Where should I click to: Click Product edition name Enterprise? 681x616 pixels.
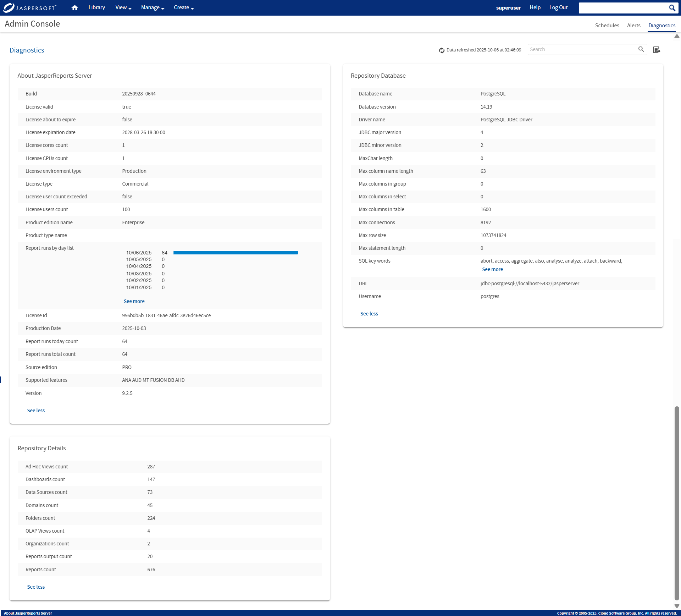pyautogui.click(x=133, y=222)
